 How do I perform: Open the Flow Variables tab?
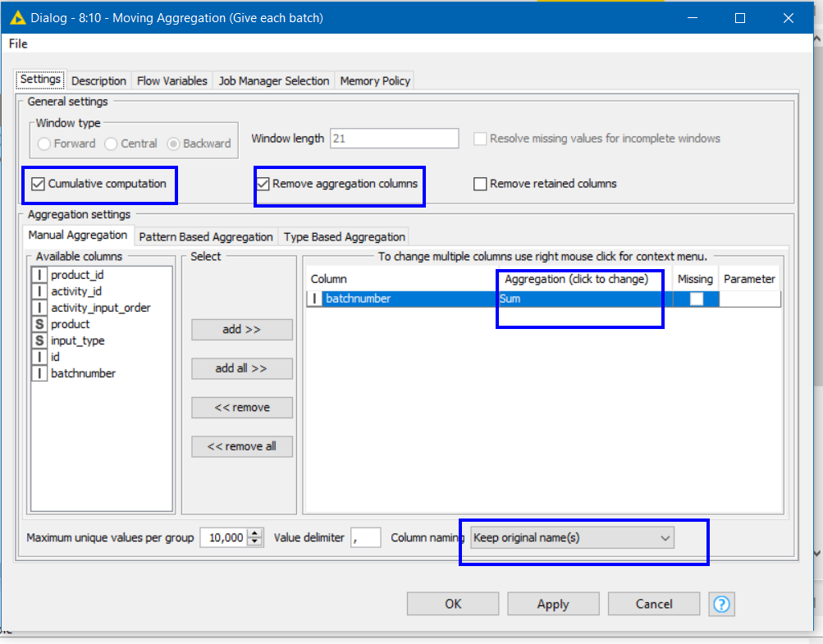coord(172,80)
